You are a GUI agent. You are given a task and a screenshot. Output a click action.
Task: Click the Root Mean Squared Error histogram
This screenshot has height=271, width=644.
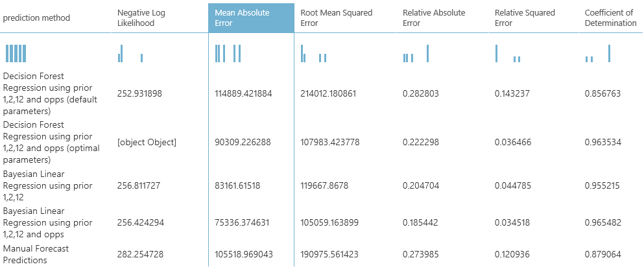pos(314,53)
